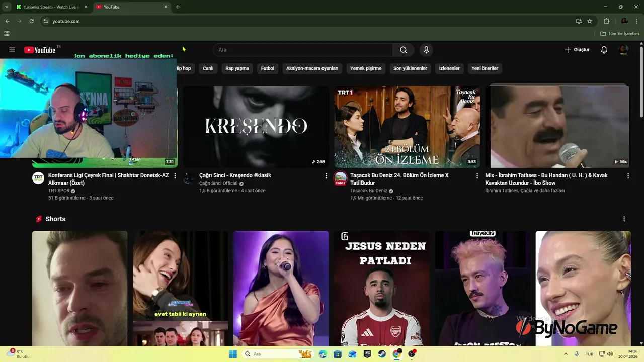Expand the Chrome tab search dropdown

click(7, 7)
